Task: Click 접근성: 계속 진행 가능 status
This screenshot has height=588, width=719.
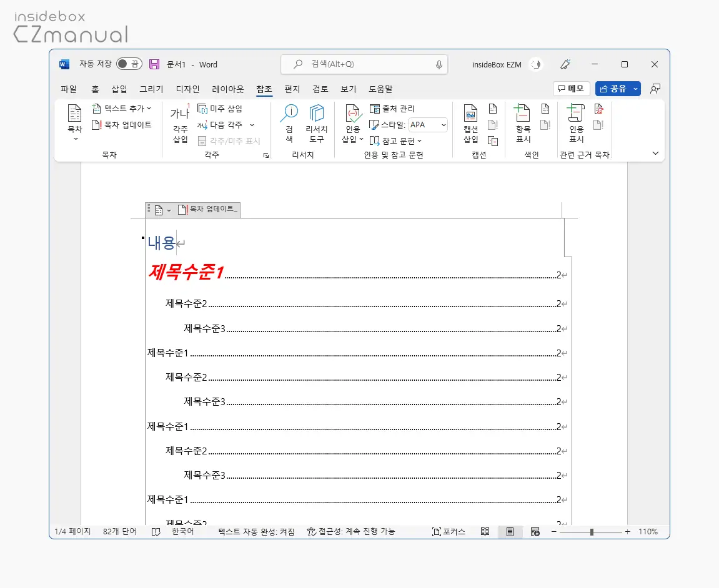Action: click(351, 532)
